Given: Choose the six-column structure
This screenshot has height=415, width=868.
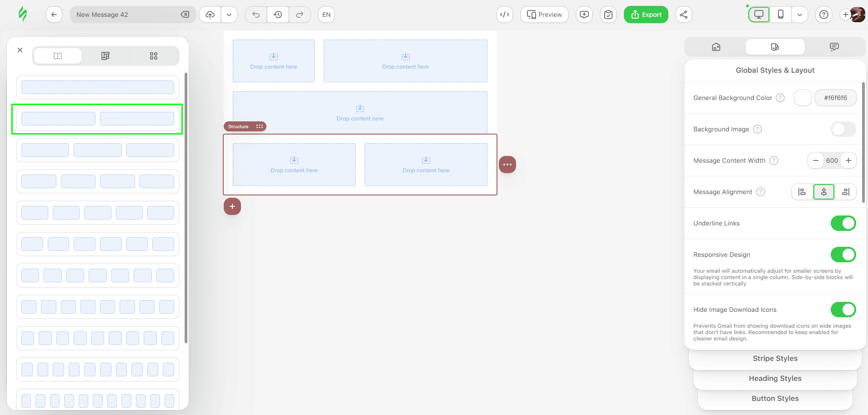Looking at the screenshot, I should click(98, 244).
